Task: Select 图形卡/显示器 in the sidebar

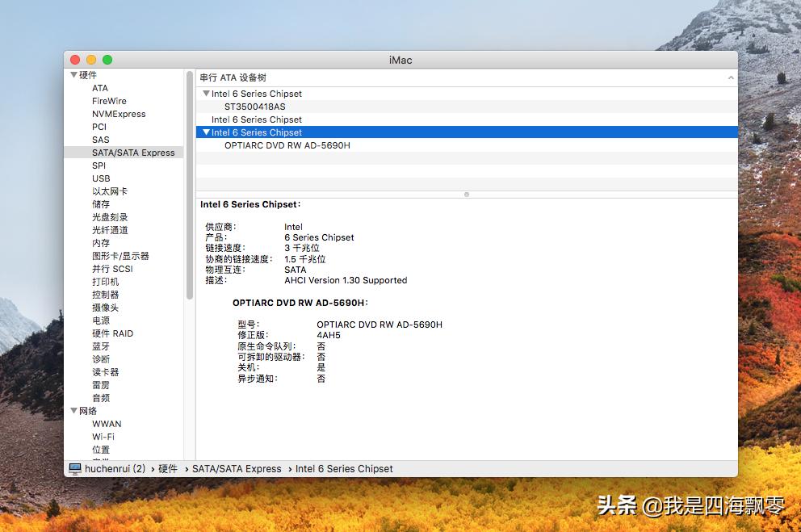Action: coord(120,256)
